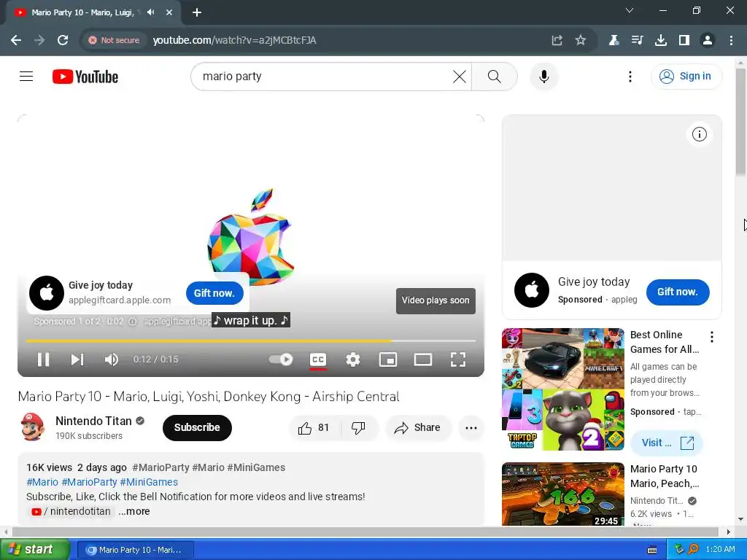Pause the video playback

click(43, 359)
